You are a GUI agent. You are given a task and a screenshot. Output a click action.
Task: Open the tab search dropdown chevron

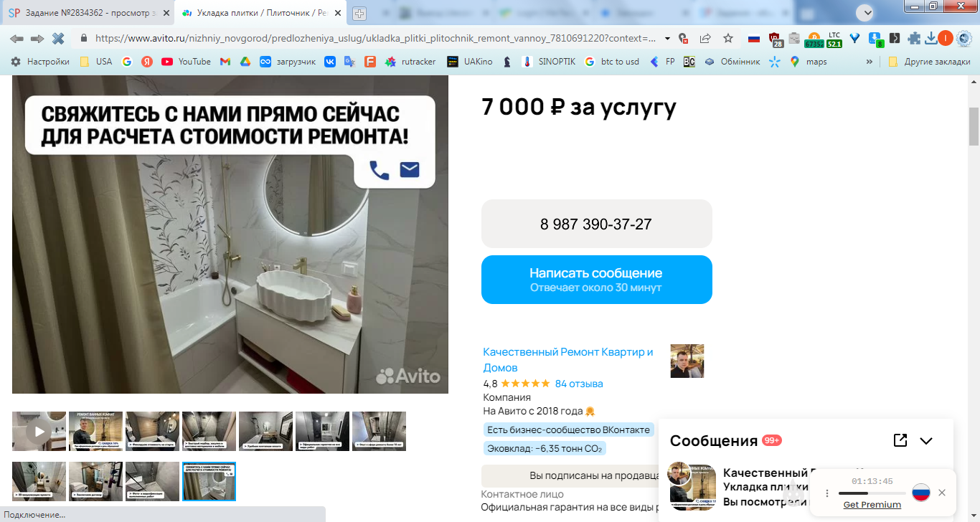tap(867, 12)
